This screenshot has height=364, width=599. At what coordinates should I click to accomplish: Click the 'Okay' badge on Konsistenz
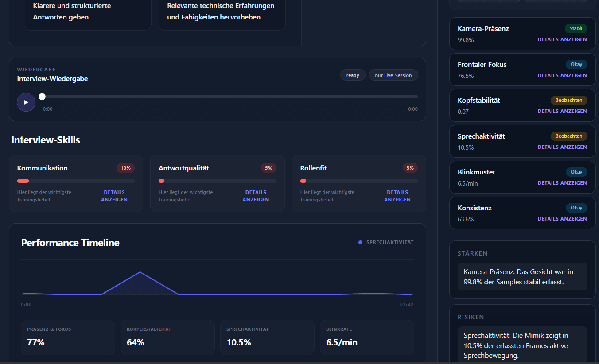pos(576,208)
